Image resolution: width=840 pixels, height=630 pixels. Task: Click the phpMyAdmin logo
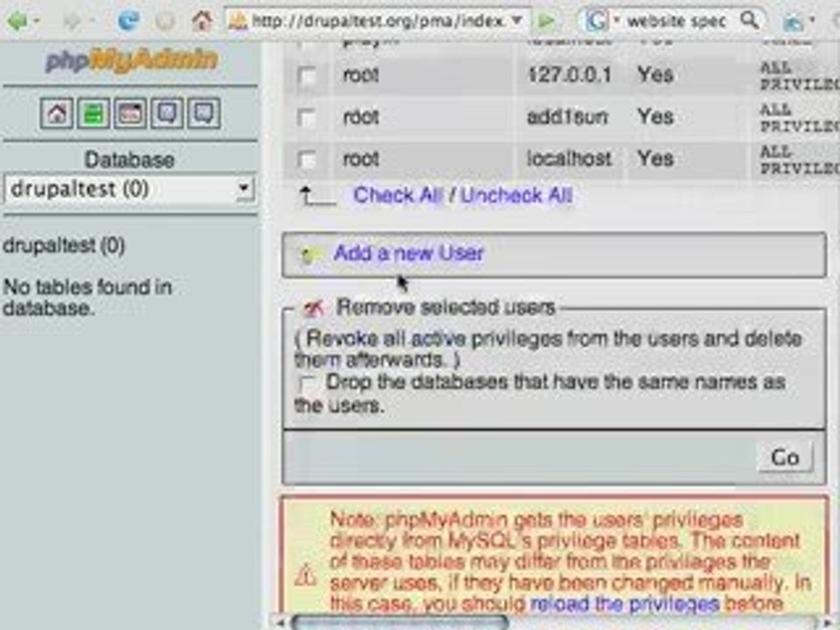[x=132, y=60]
